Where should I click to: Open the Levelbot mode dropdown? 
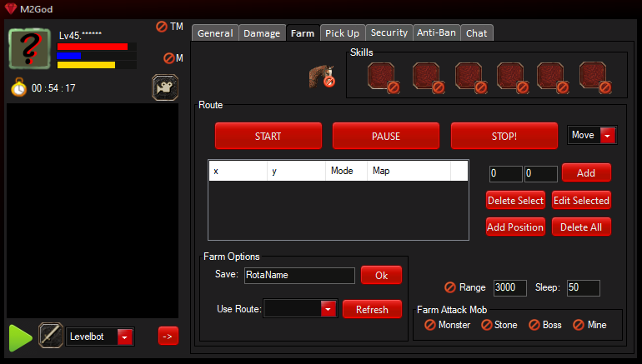pyautogui.click(x=125, y=337)
